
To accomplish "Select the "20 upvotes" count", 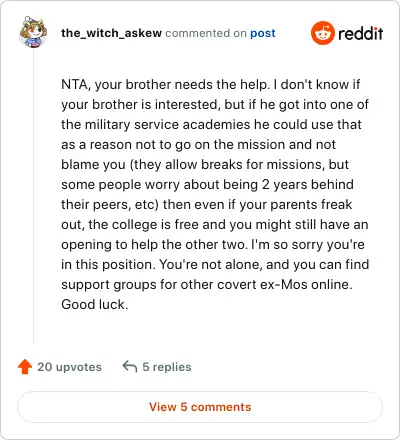I will (69, 367).
